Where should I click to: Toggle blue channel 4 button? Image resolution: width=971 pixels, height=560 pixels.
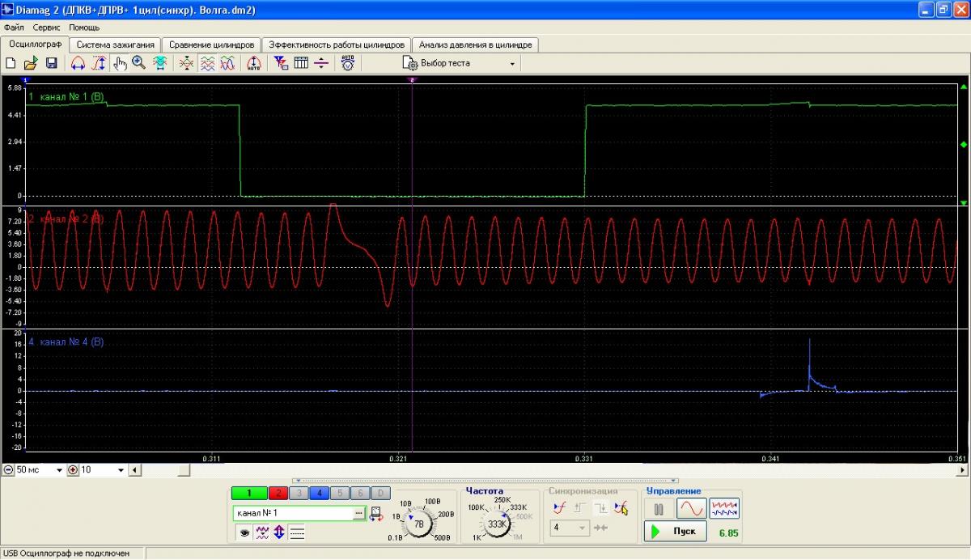coord(320,493)
